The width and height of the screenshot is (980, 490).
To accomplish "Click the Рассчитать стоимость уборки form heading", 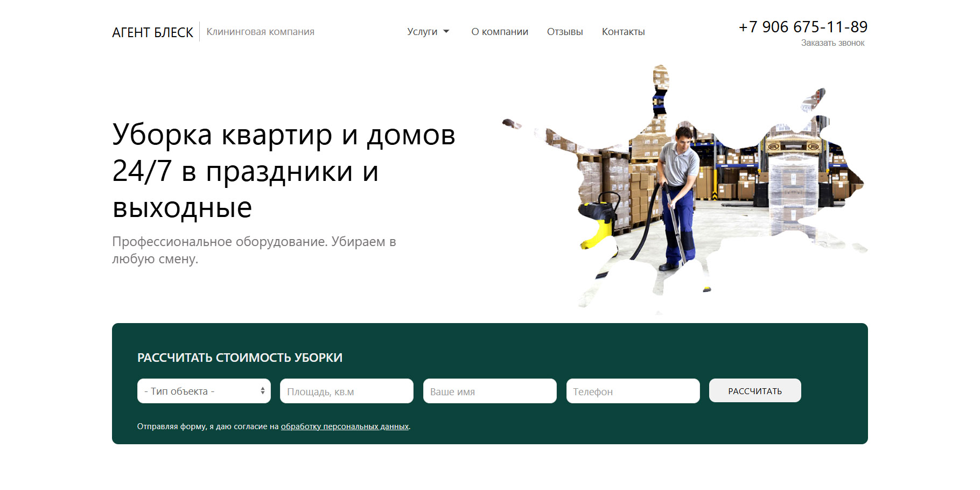I will [x=240, y=358].
